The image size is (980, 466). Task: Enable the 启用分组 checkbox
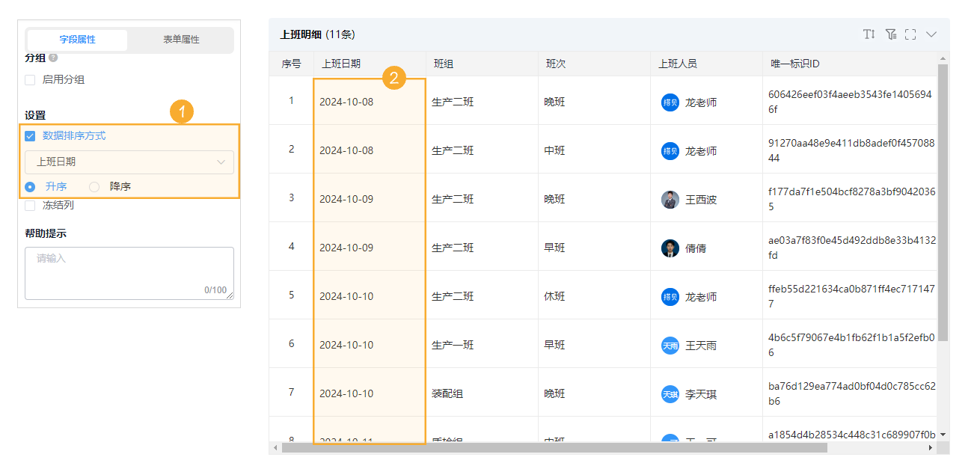tap(31, 79)
